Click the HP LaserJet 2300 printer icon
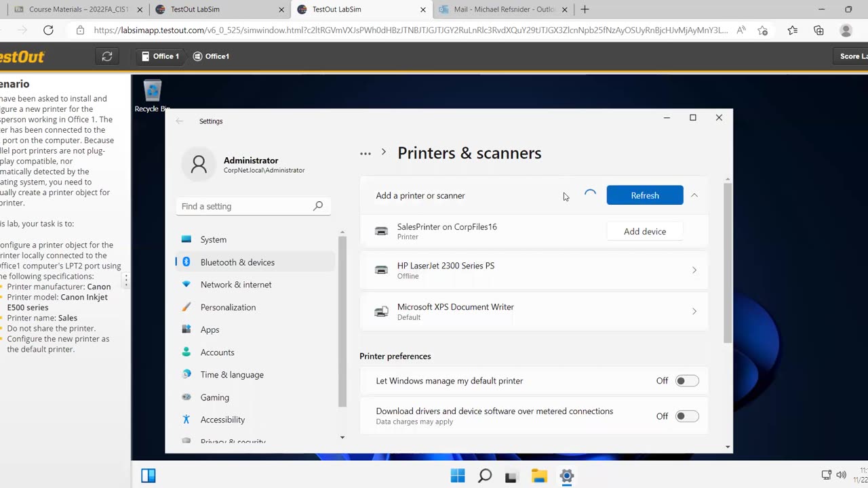Image resolution: width=868 pixels, height=488 pixels. tap(382, 270)
